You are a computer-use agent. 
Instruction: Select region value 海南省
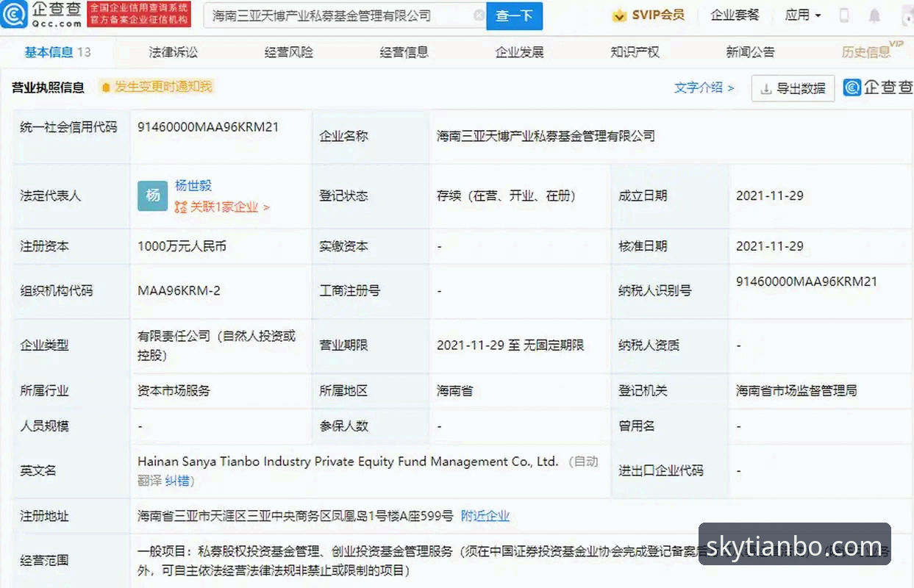[454, 391]
